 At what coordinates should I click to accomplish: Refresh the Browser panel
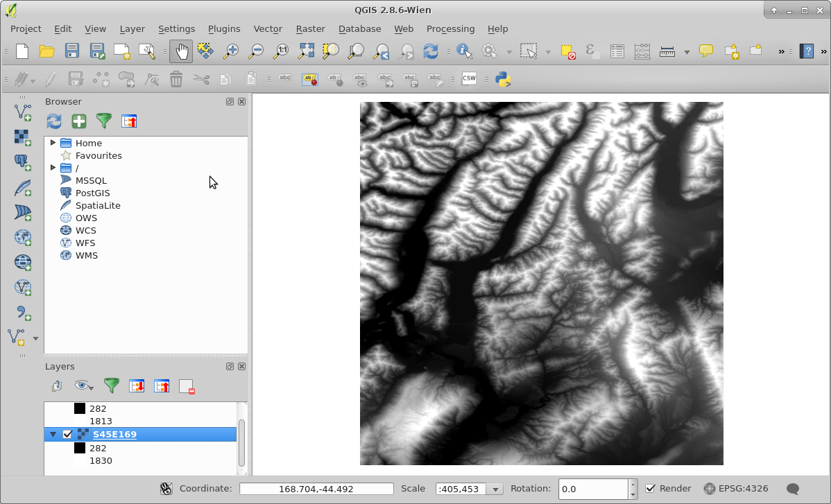tap(53, 121)
